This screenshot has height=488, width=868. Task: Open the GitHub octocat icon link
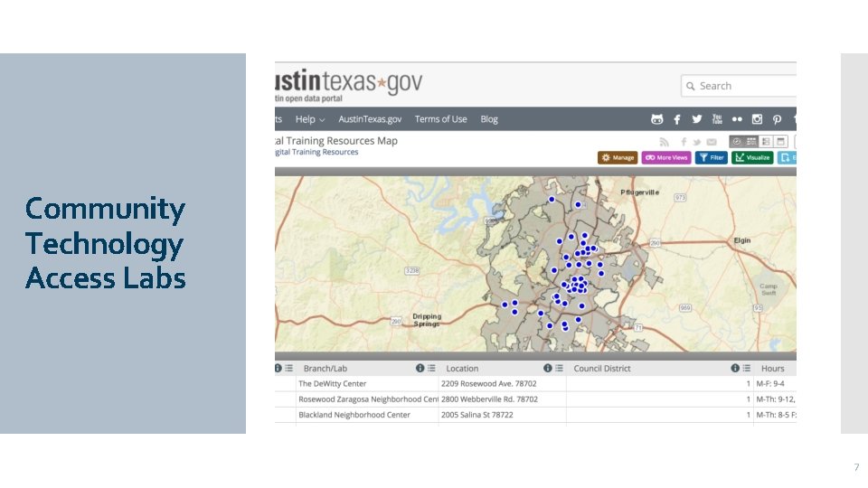click(x=656, y=119)
